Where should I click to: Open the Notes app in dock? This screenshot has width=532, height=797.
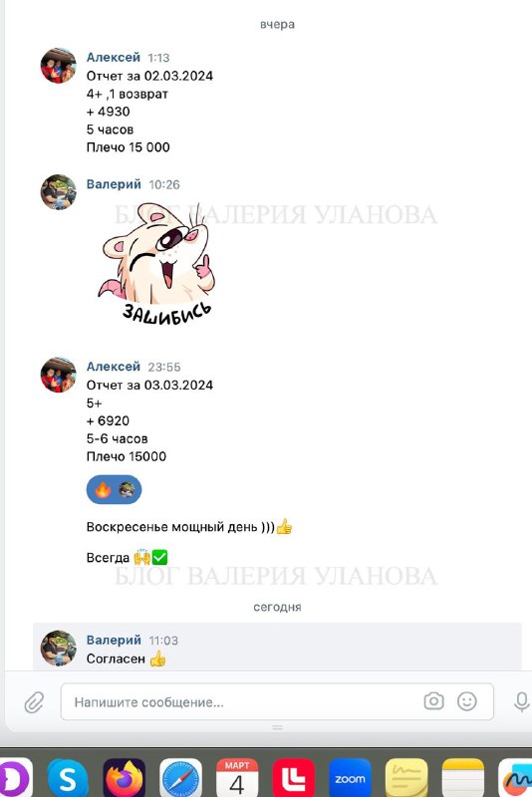pos(463,778)
